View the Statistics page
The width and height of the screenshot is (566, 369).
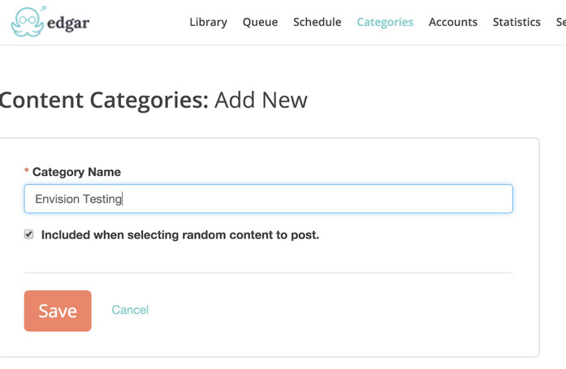pyautogui.click(x=517, y=22)
